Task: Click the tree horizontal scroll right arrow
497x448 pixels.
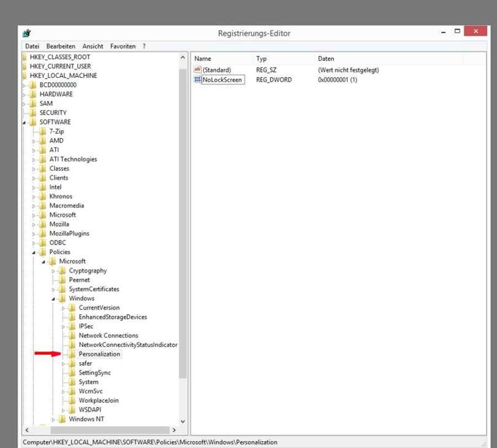Action: click(x=174, y=430)
